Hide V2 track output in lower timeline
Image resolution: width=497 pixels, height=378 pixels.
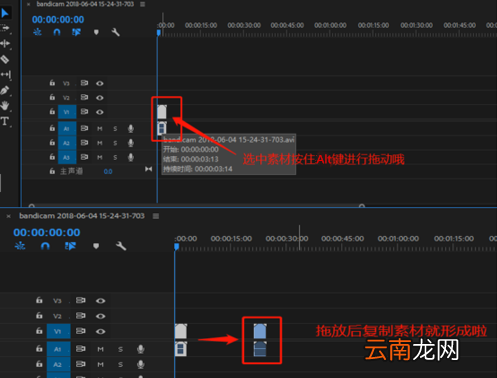click(x=100, y=316)
